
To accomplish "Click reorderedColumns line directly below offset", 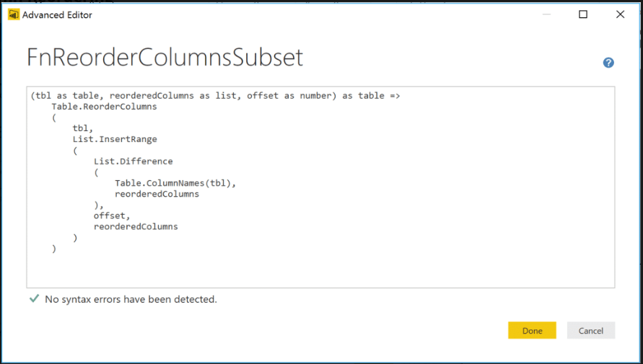I will [136, 226].
